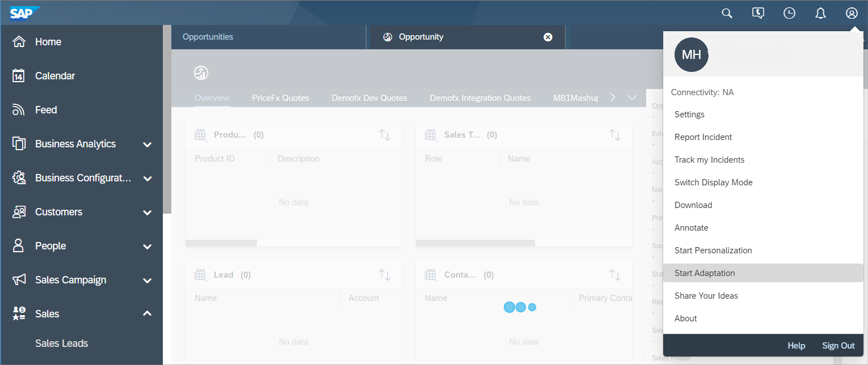
Task: Expand the Customers sidebar section
Action: [x=148, y=213]
